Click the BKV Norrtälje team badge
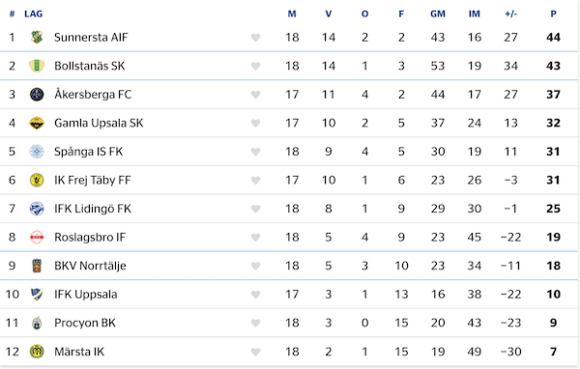 (x=37, y=266)
